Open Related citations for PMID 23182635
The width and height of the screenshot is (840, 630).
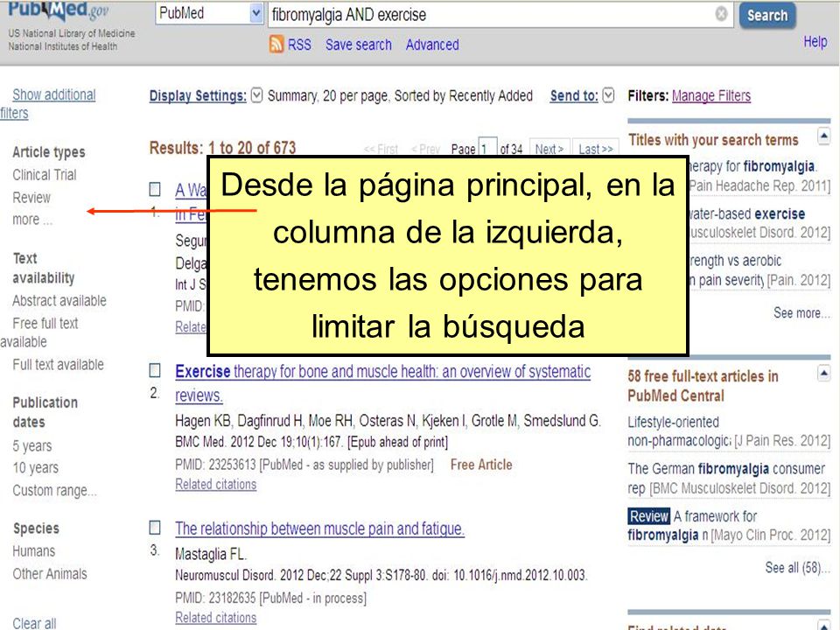pos(216,618)
